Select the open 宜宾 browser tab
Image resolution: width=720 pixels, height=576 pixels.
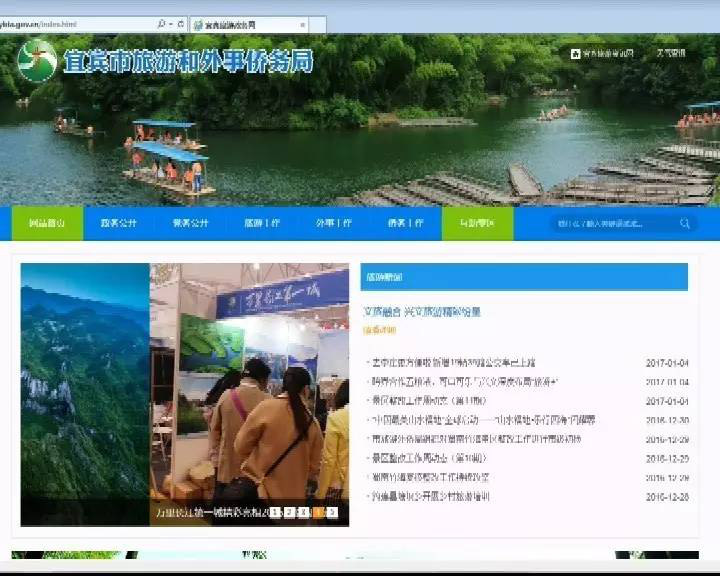(x=249, y=25)
